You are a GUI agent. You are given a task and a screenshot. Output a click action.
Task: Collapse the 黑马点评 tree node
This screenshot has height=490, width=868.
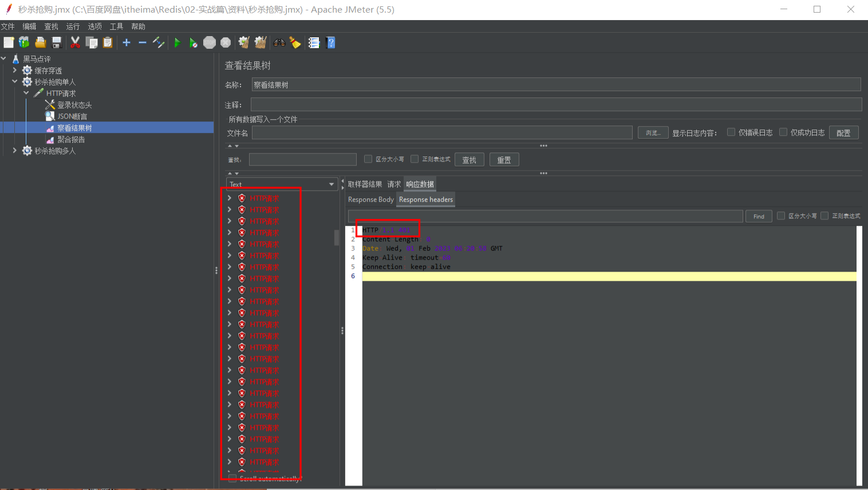click(4, 58)
